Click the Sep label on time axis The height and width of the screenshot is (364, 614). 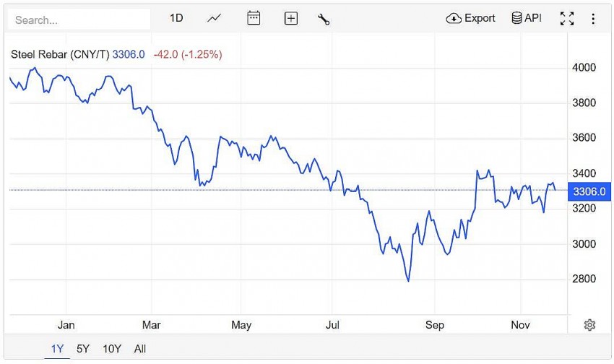coord(435,325)
